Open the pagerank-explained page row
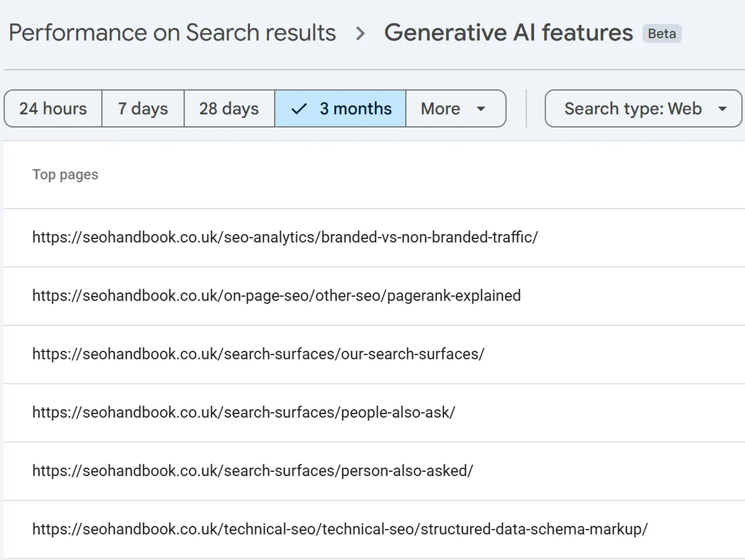The image size is (745, 560). pyautogui.click(x=374, y=296)
